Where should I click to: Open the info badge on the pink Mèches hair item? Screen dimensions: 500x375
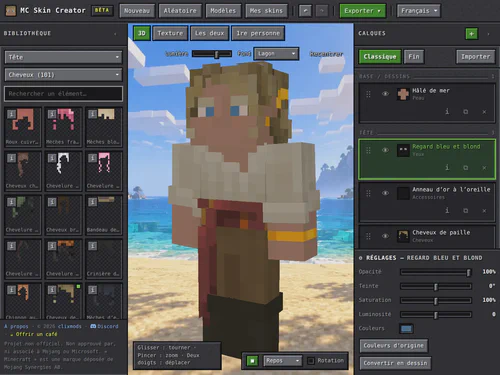[52, 114]
